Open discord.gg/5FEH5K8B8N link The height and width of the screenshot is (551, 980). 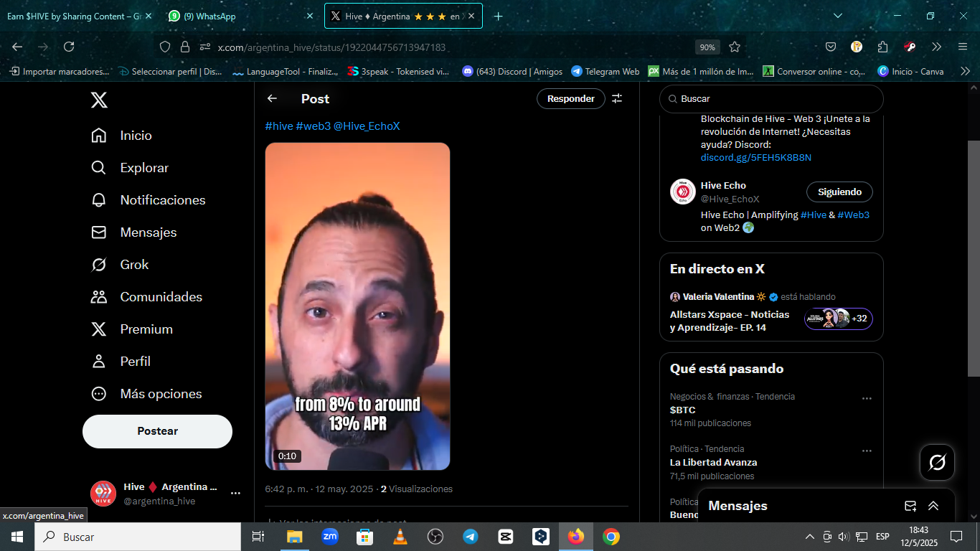756,158
